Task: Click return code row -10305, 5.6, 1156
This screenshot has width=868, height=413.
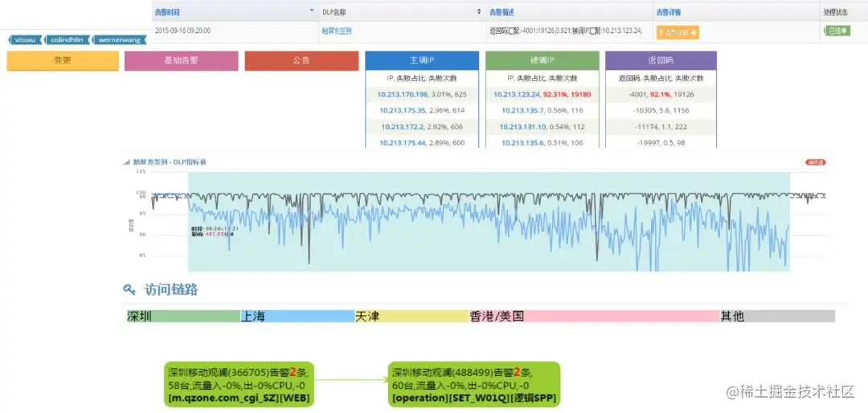Action: click(x=661, y=111)
